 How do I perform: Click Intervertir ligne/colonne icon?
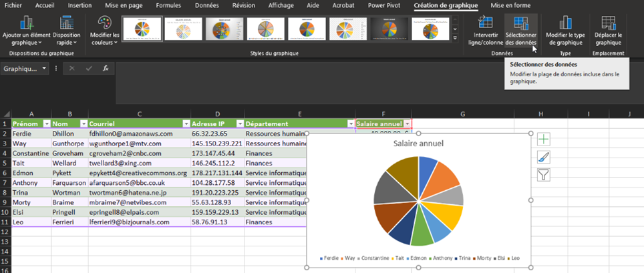coord(485,23)
